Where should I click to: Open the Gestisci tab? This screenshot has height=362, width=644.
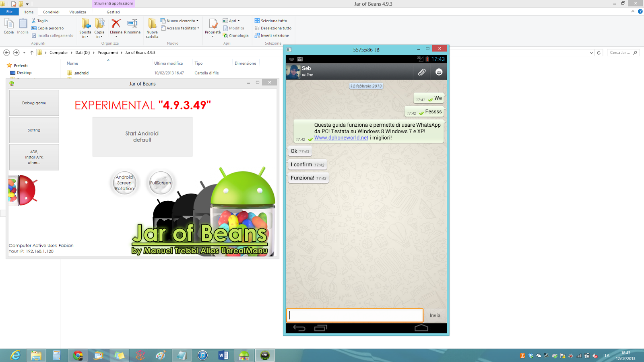tap(113, 12)
